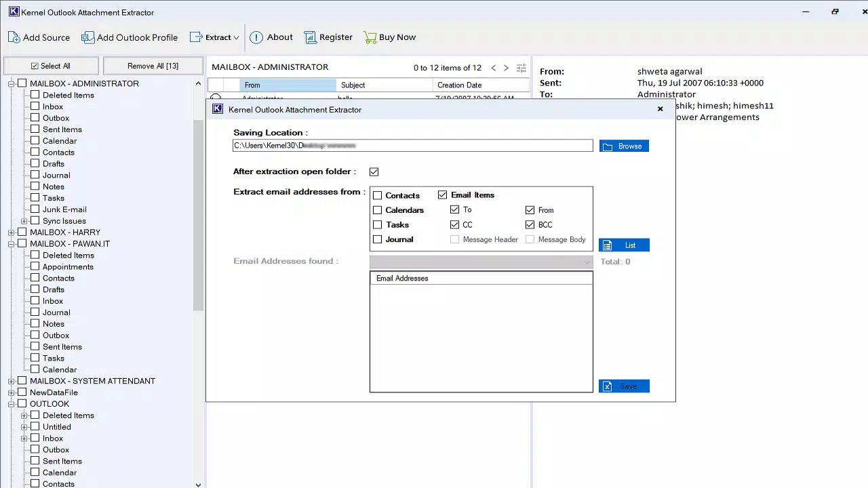The image size is (868, 488).
Task: Go to next page of mailbox items
Action: pos(506,68)
